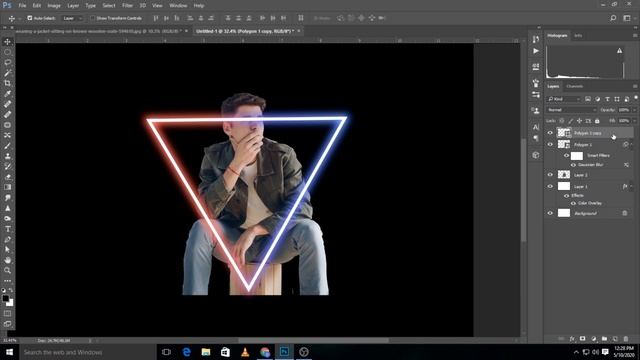Screen dimensions: 640x360
Task: Toggle Smart Filters visibility eye
Action: tap(567, 156)
